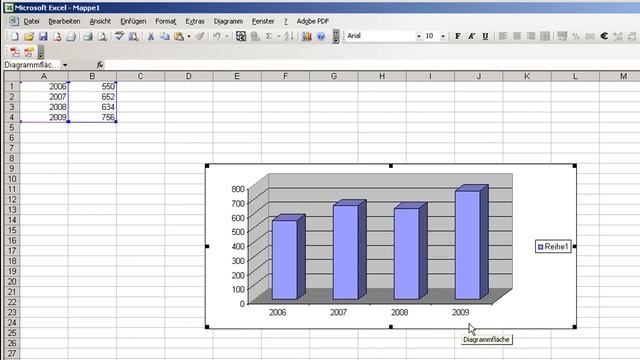This screenshot has width=640, height=360.
Task: Select column F header
Action: tap(285, 76)
